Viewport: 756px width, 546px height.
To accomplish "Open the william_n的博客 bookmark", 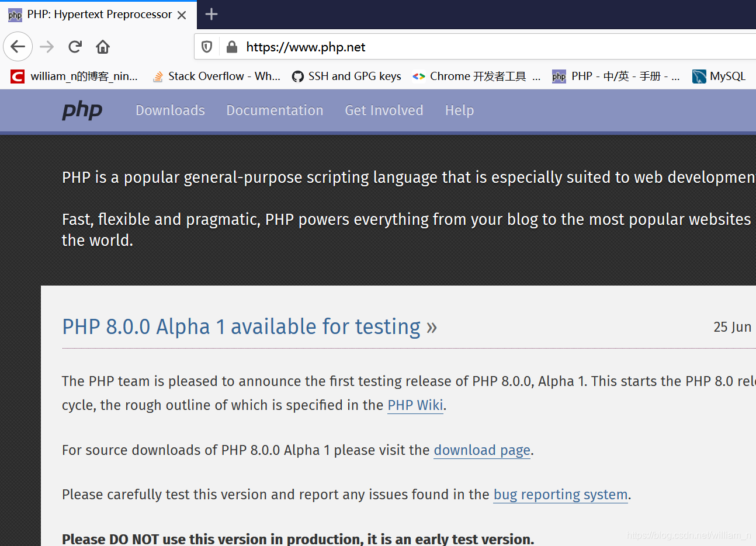I will (75, 76).
